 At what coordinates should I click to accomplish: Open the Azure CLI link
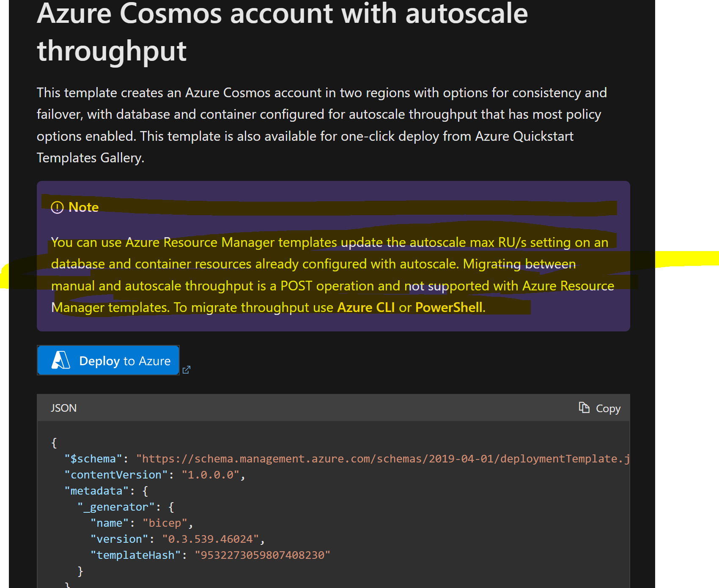coord(366,307)
